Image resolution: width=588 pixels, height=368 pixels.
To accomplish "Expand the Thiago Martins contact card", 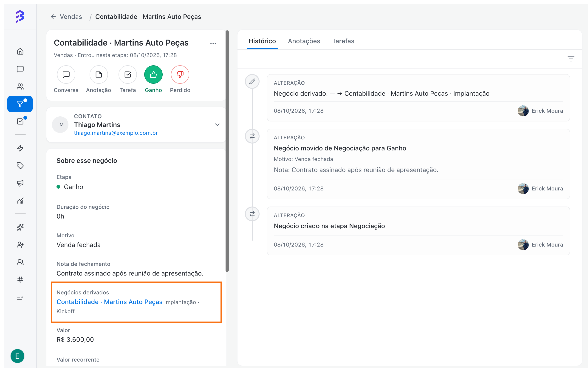I will click(x=217, y=125).
